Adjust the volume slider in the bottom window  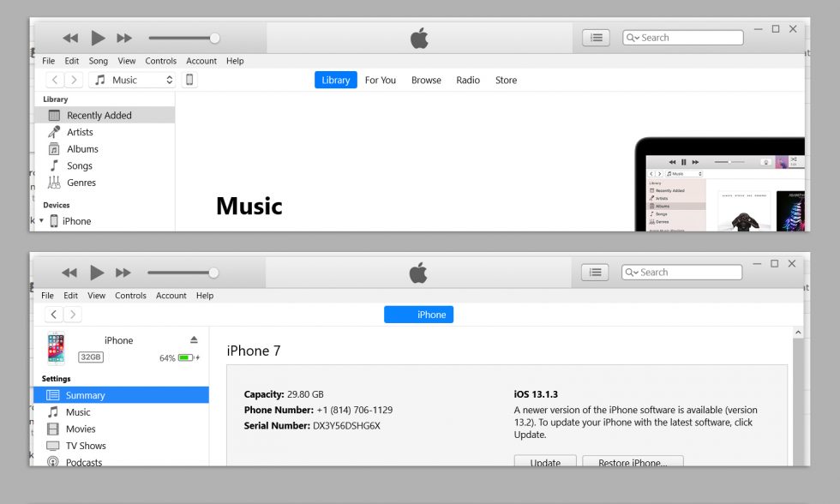[x=213, y=273]
